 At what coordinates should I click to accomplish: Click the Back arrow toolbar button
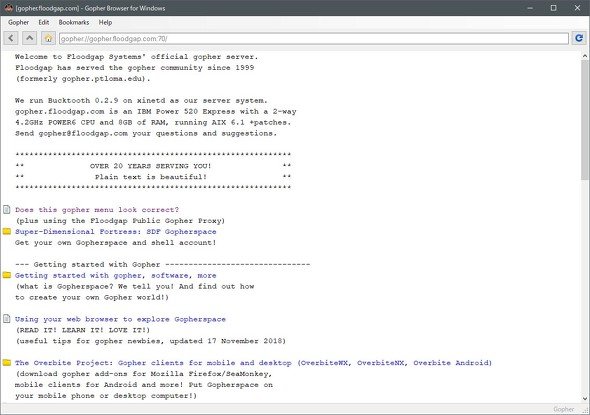pos(11,38)
